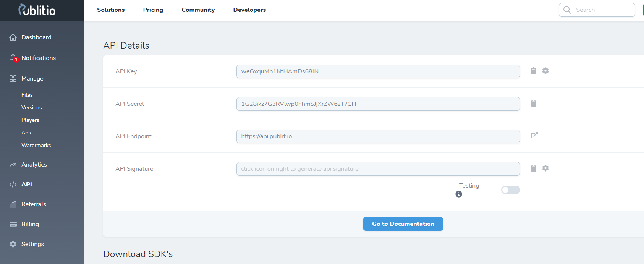Click the Settings gear icon in sidebar

[13, 244]
